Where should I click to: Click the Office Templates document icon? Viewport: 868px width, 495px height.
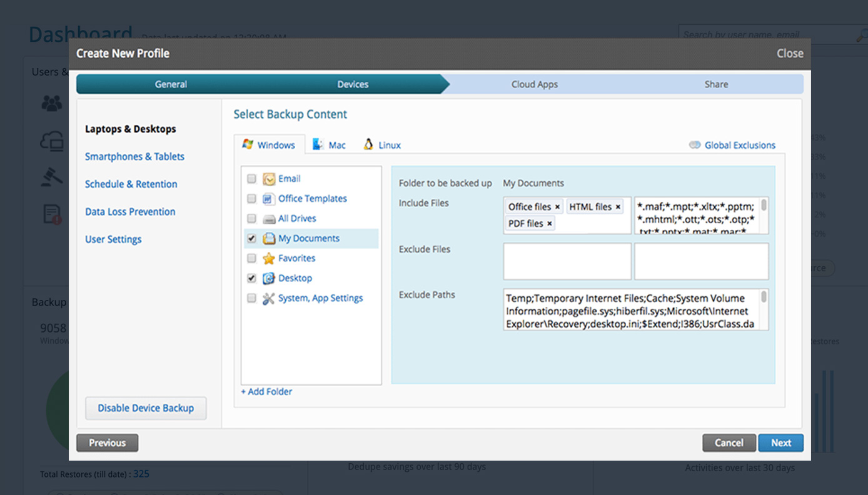pos(269,199)
